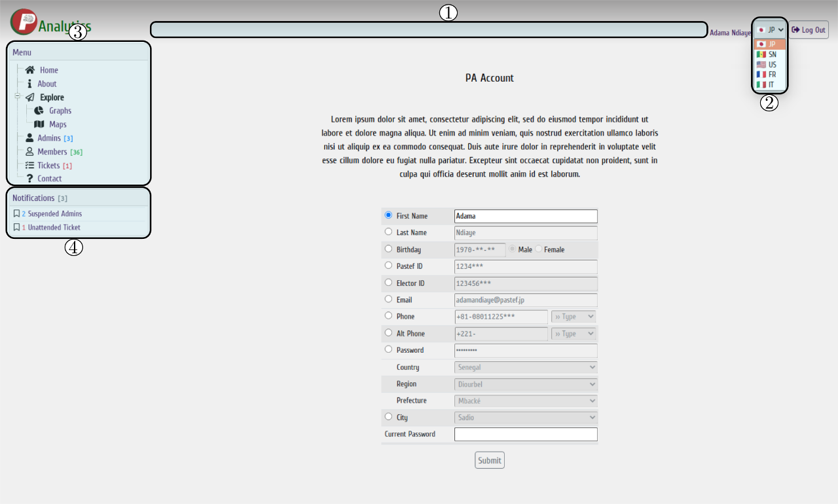The height and width of the screenshot is (504, 838).
Task: Click About in the Menu sidebar
Action: click(46, 84)
